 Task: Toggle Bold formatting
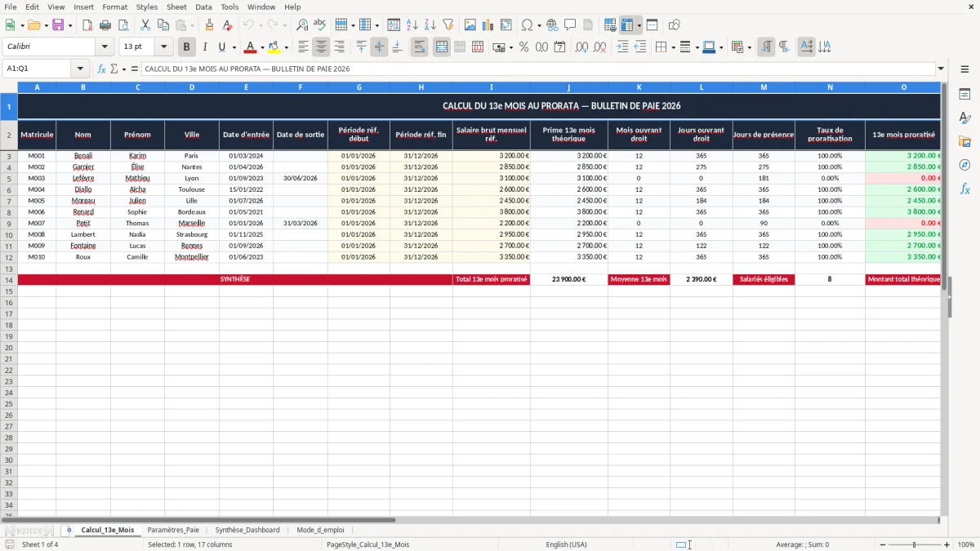tap(186, 47)
